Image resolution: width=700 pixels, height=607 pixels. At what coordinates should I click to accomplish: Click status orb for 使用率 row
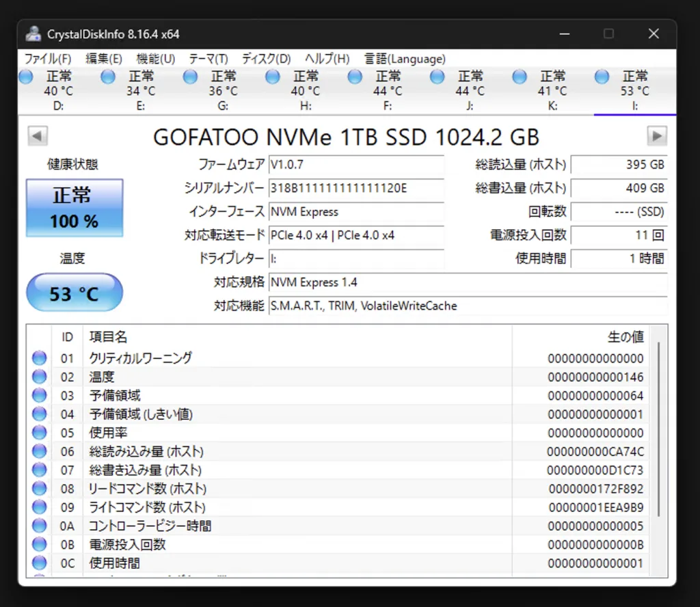(39, 433)
